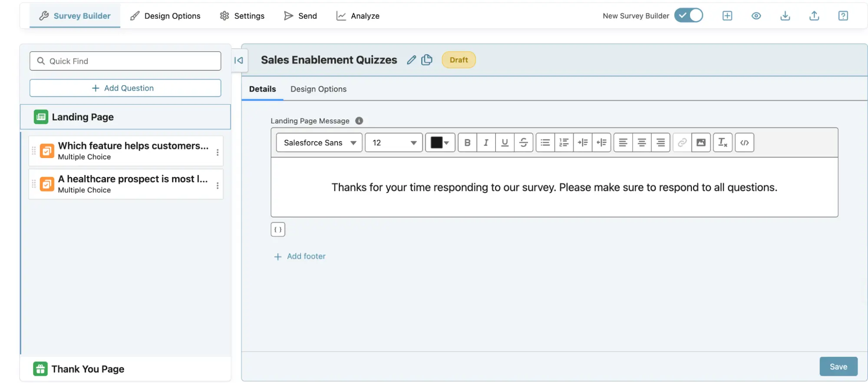Image resolution: width=868 pixels, height=383 pixels.
Task: Open options menu for healthcare prospect question
Action: [x=218, y=185]
